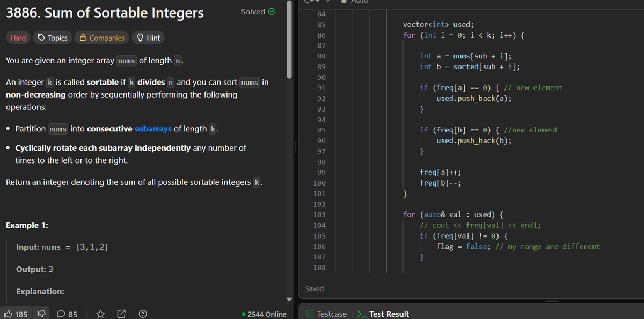644x319 pixels.
Task: Place cursor on vector<int> used; line
Action: click(x=438, y=25)
